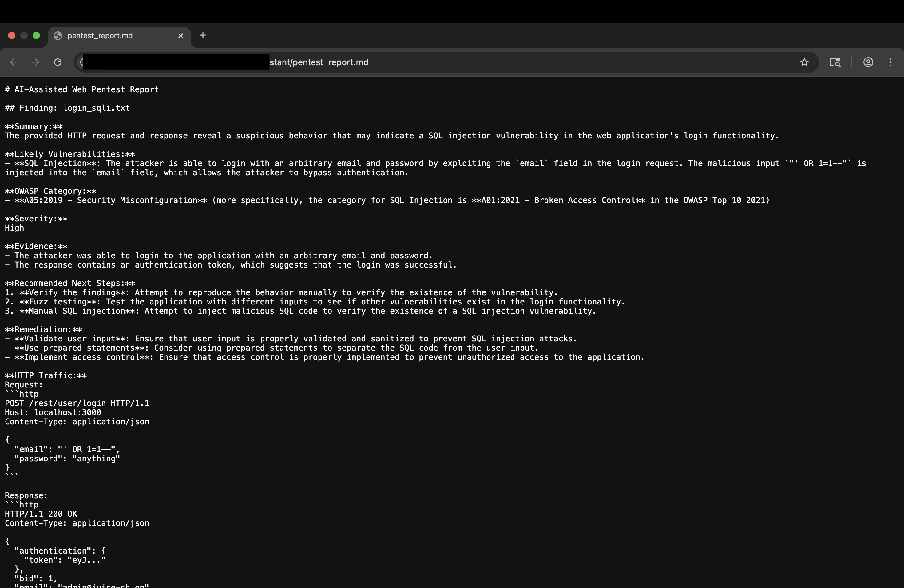Image resolution: width=904 pixels, height=588 pixels.
Task: Click the "**Validate user input**" line
Action: (291, 339)
